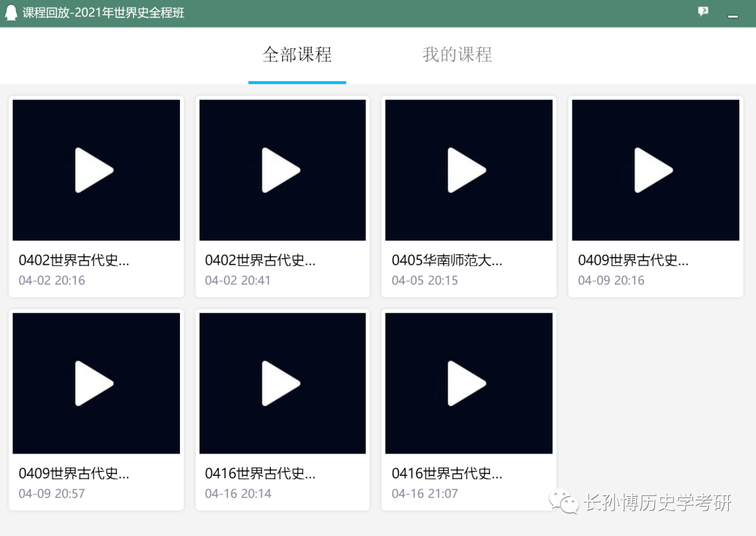Select title above 04-16 20:14 timestamp
This screenshot has width=756, height=536.
pyautogui.click(x=260, y=473)
